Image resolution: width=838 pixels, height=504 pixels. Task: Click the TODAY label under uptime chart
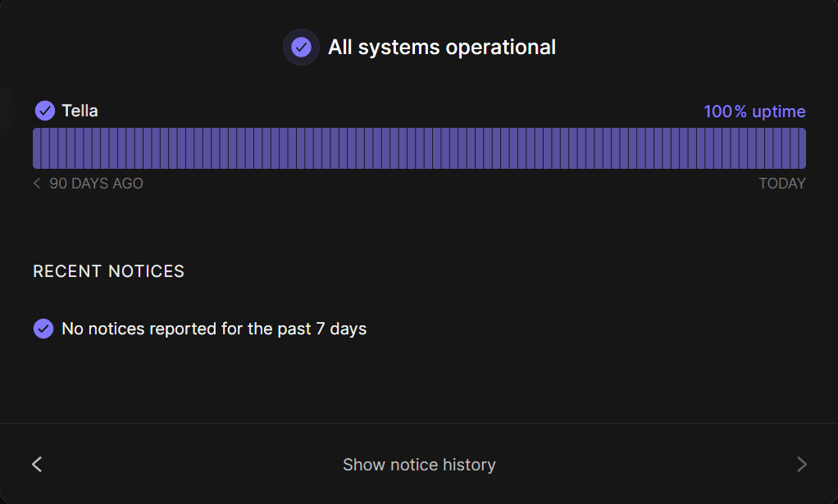click(782, 183)
